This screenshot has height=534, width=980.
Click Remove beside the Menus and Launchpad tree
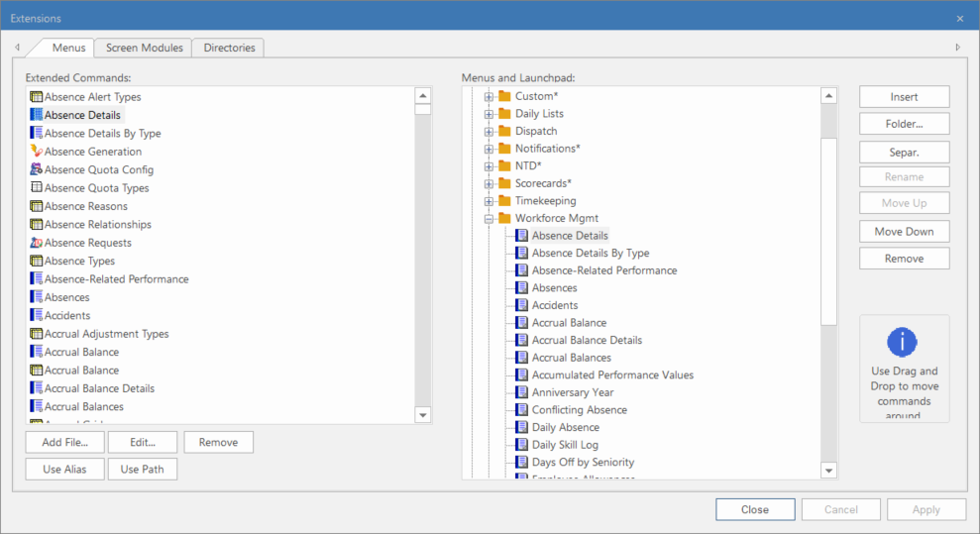[x=904, y=259]
